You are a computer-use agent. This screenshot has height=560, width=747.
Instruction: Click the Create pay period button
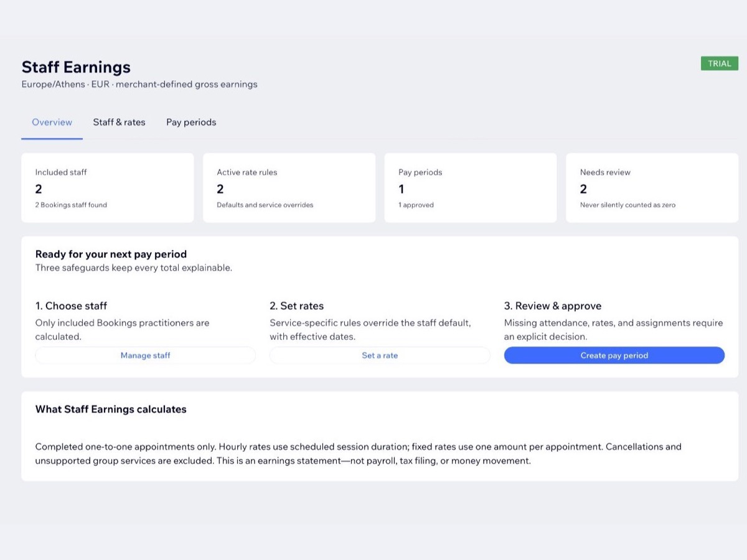click(614, 355)
